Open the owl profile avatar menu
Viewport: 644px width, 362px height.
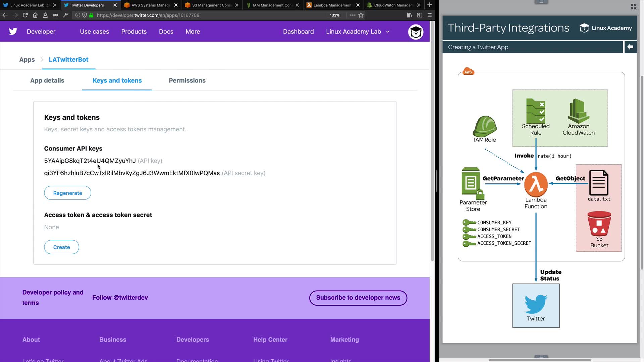[416, 32]
